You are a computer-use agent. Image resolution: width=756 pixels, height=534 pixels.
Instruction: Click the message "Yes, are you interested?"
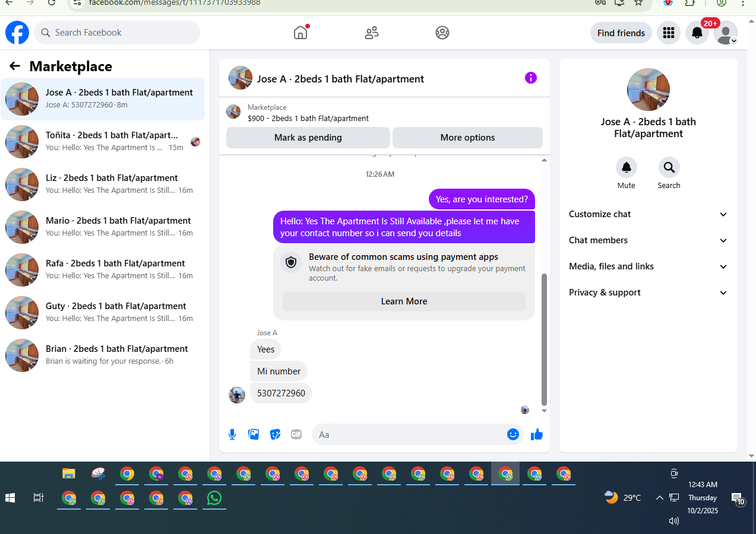(482, 199)
